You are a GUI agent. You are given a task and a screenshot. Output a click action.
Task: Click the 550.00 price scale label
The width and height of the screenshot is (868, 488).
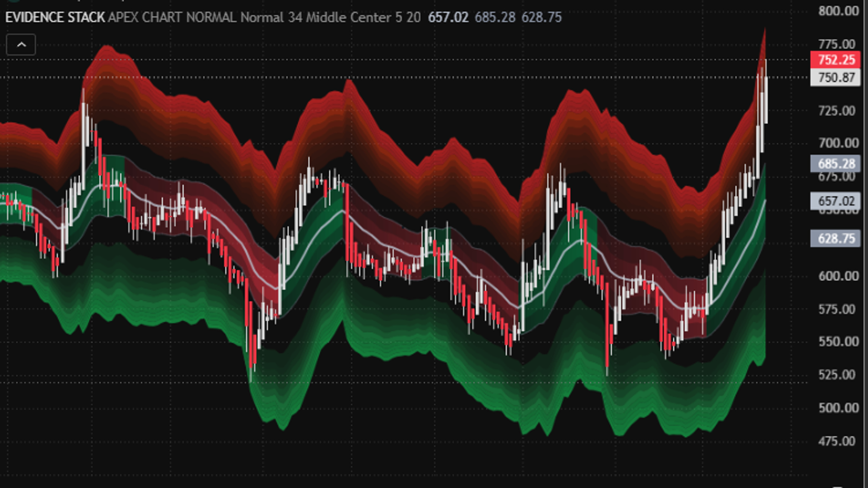tap(839, 341)
